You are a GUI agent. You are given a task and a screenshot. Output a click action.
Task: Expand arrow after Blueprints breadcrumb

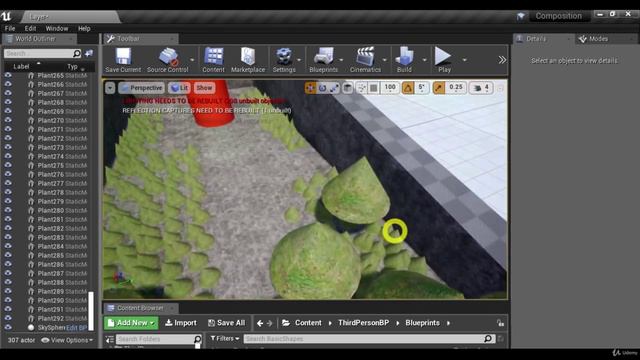[448, 323]
